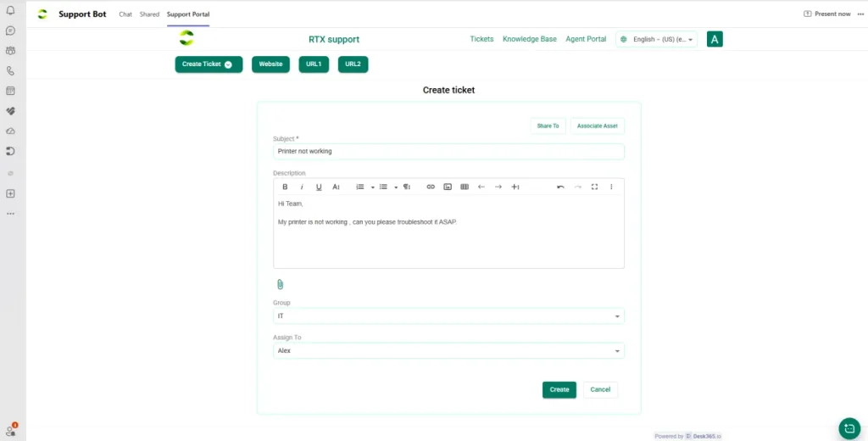
Task: Click the URL2 button
Action: [353, 64]
